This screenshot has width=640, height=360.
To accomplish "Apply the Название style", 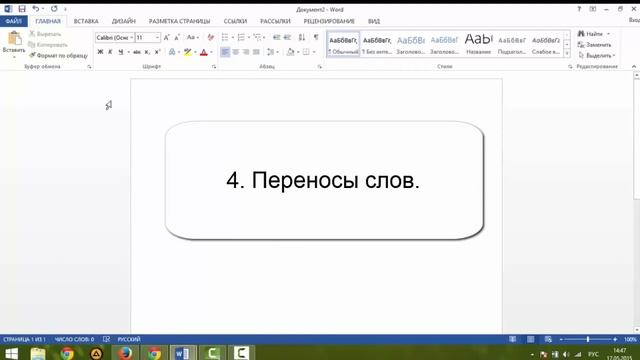I will click(x=479, y=45).
